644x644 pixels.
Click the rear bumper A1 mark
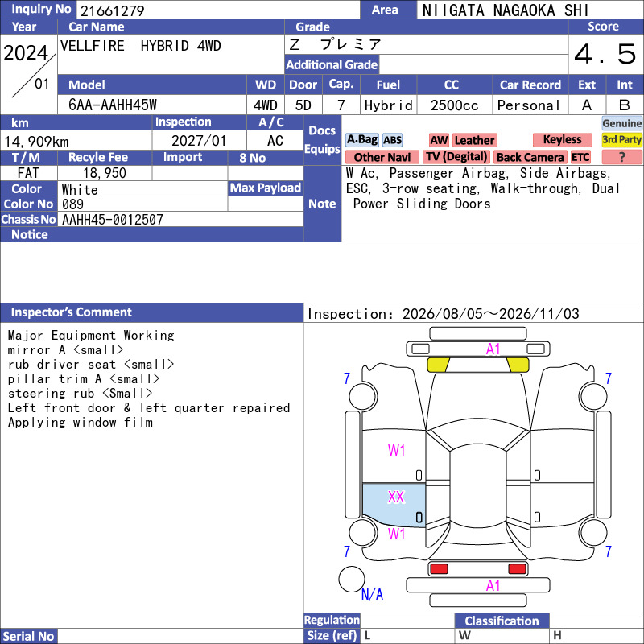pos(493,586)
